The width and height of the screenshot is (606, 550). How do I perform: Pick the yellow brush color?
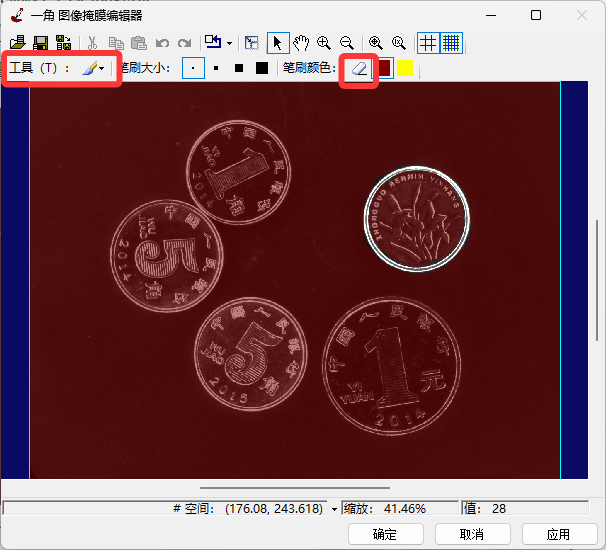pos(405,68)
